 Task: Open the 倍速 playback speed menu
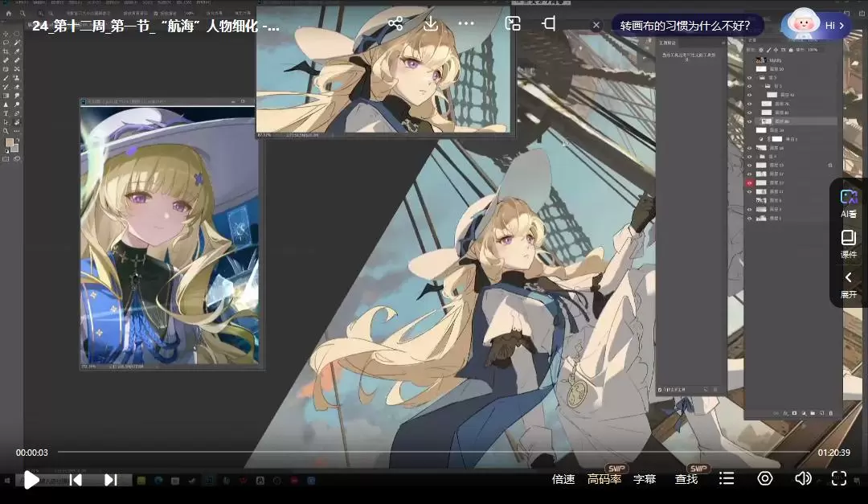pyautogui.click(x=563, y=479)
